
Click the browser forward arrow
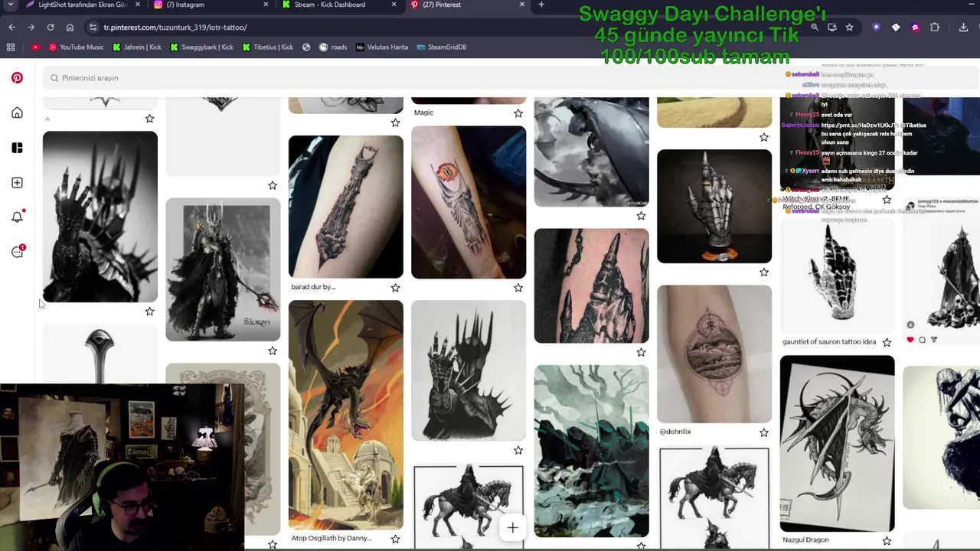[31, 28]
